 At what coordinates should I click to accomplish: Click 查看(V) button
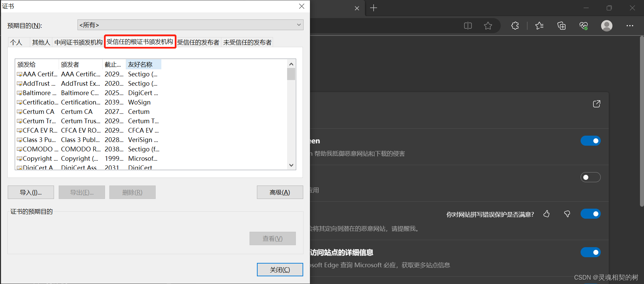tap(273, 238)
